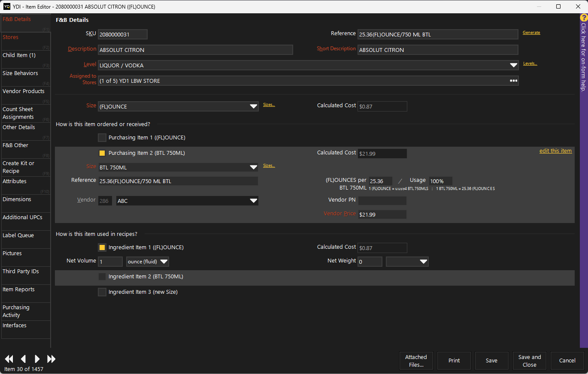Click Sizes... link beside BTL 750ML size
Viewport: 588px width, 374px height.
269,166
